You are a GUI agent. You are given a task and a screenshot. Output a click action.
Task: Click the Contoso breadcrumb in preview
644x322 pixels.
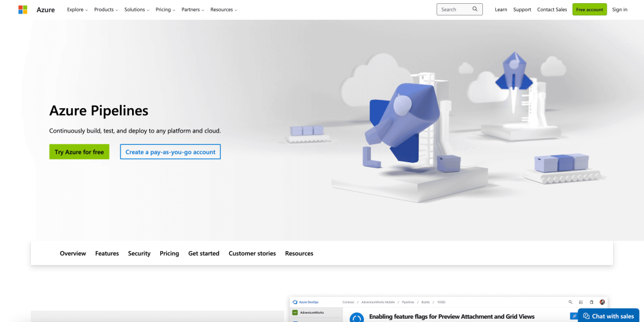tap(348, 302)
